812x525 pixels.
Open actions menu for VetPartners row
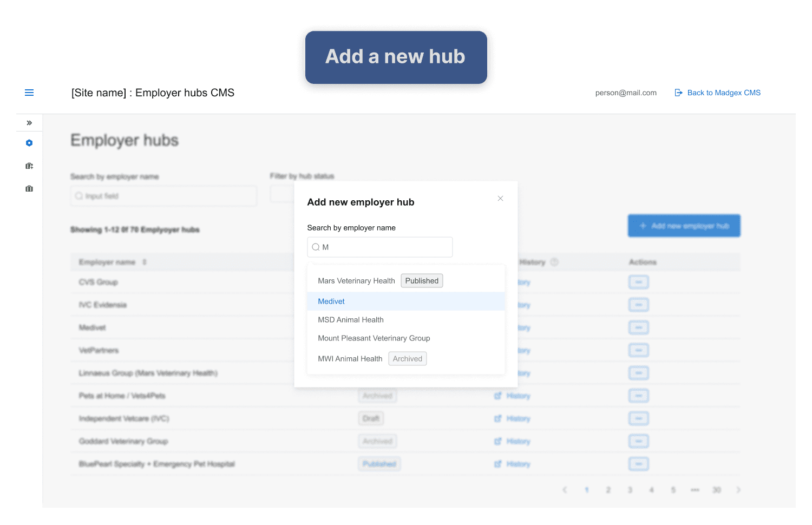(x=639, y=350)
